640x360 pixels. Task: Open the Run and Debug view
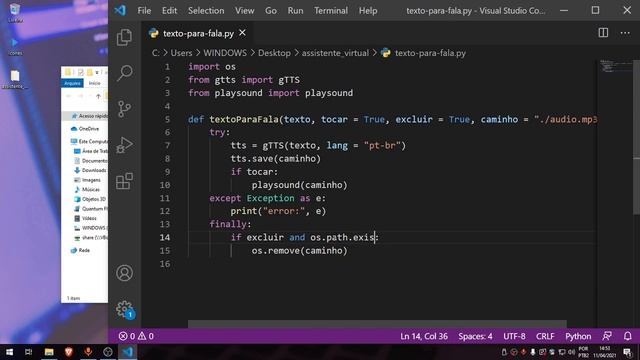pos(124,145)
